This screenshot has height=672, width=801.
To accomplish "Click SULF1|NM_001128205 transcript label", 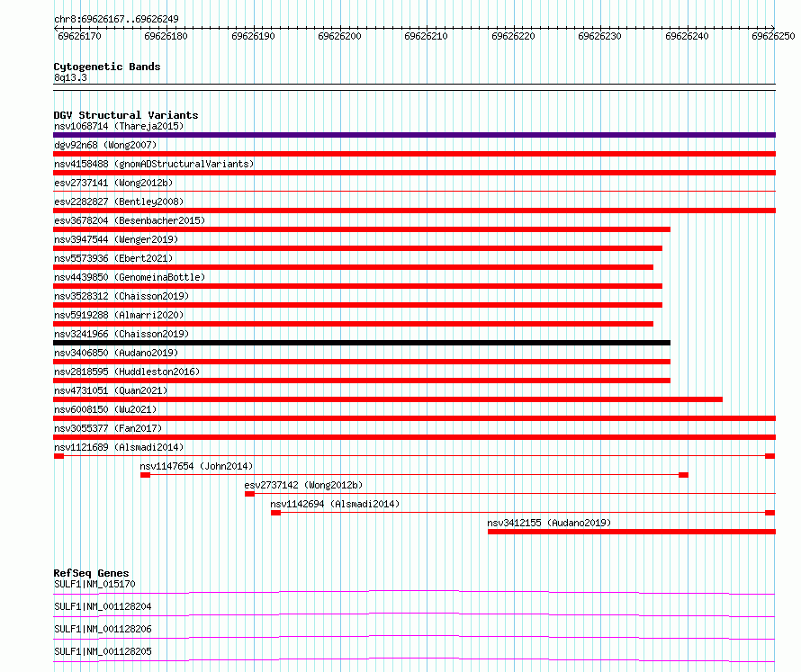I will (103, 651).
